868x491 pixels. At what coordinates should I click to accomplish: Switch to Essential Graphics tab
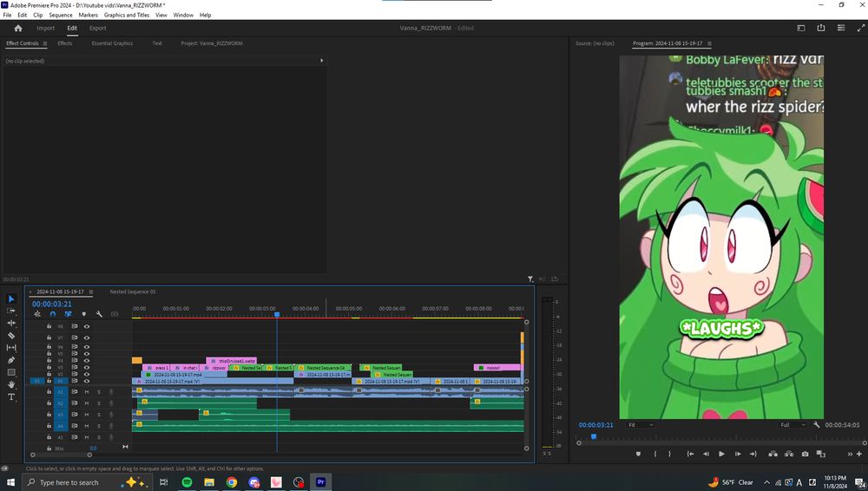point(112,43)
